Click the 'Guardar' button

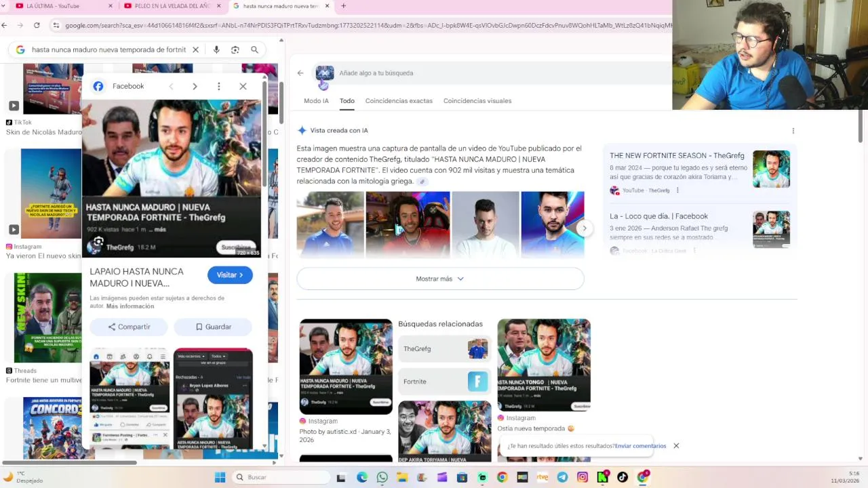pyautogui.click(x=213, y=327)
